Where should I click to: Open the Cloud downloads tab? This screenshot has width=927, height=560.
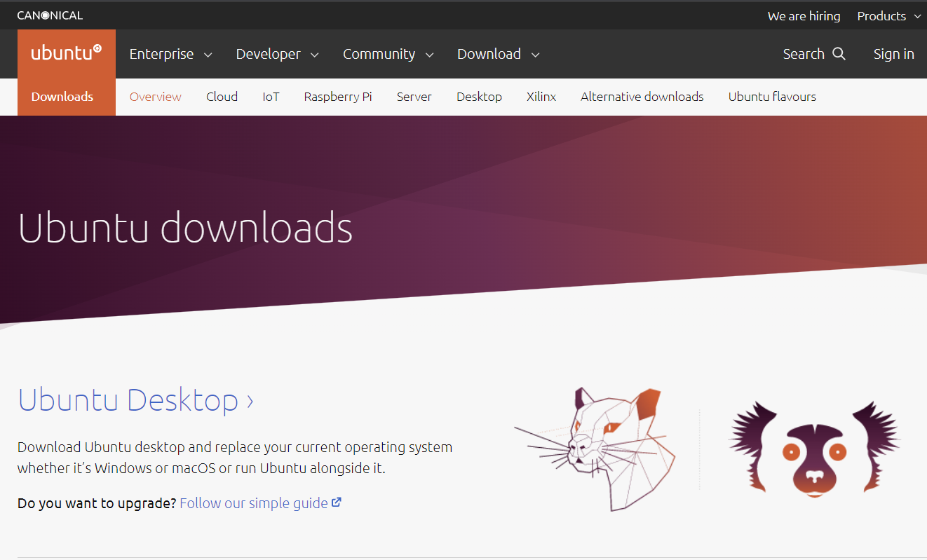tap(222, 97)
